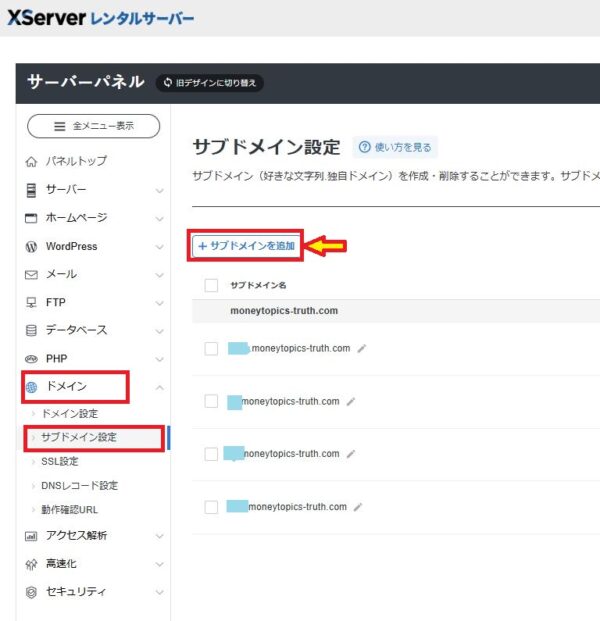This screenshot has width=600, height=621.
Task: Check the third subdomain row checkbox
Action: 211,454
